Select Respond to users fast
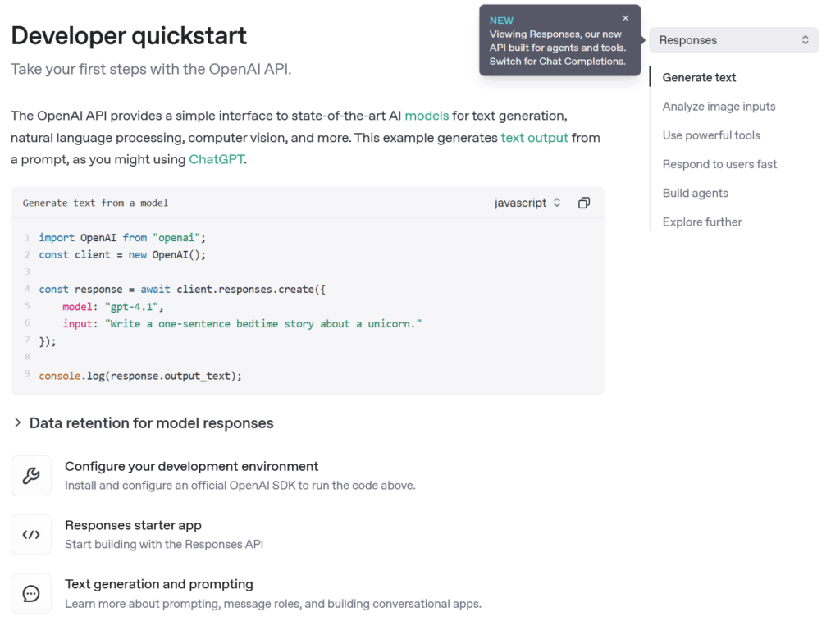This screenshot has width=840, height=644. tap(719, 164)
